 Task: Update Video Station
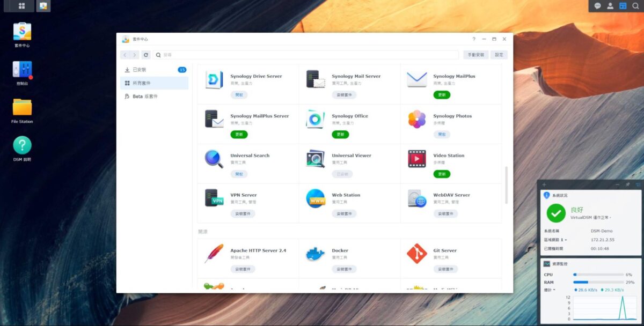(x=442, y=174)
